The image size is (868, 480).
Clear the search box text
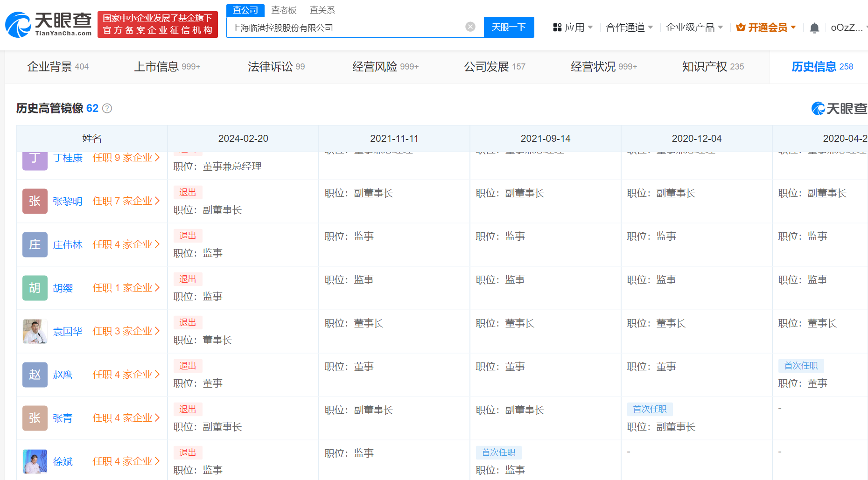click(x=470, y=27)
